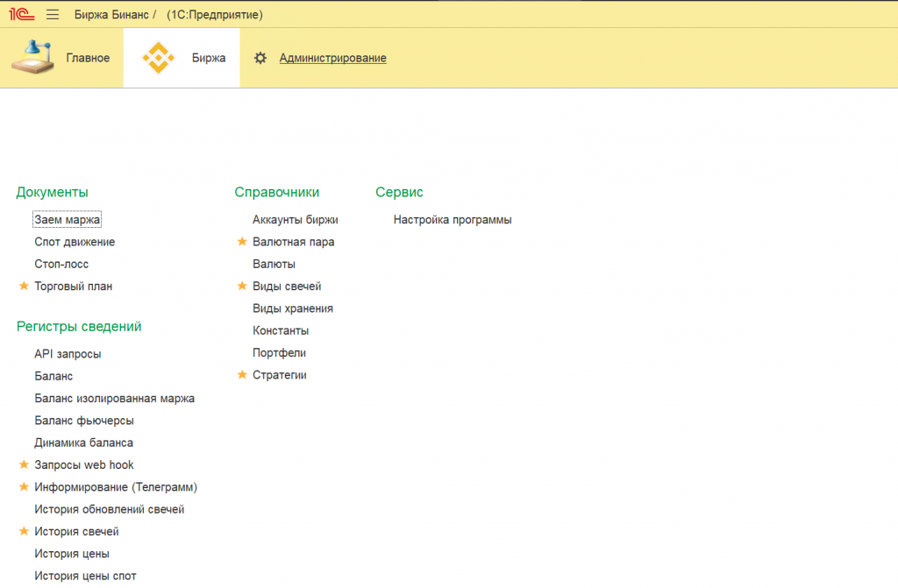Open История обновлений свечей register
Viewport: 898px width, 588px height.
pos(110,509)
